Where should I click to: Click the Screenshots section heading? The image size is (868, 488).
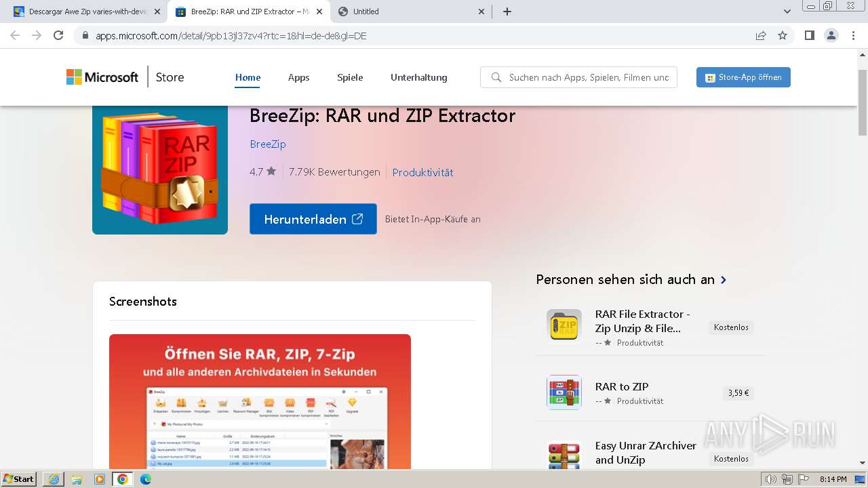143,302
